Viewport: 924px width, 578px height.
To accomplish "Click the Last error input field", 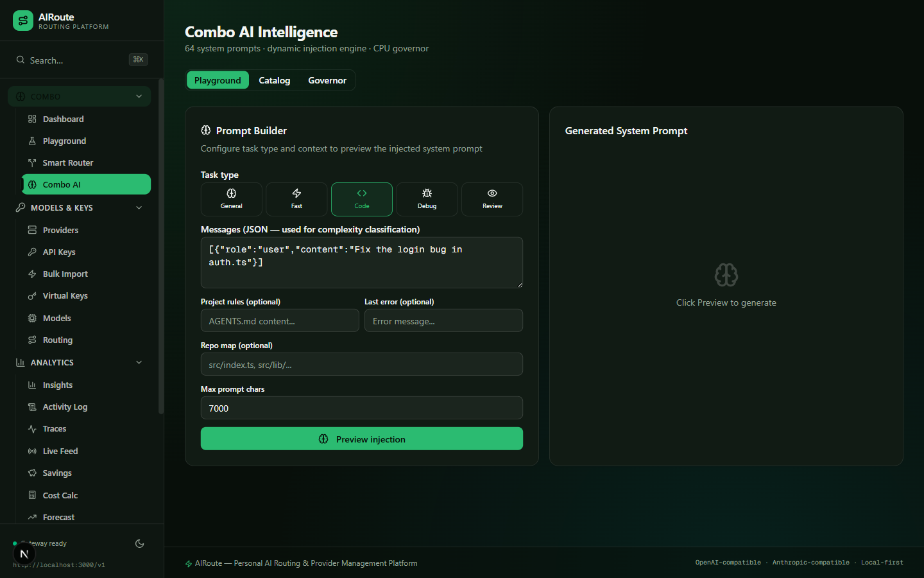I will pos(443,320).
